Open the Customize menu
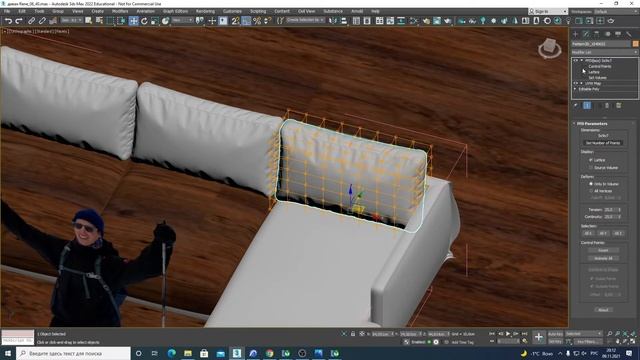The width and height of the screenshot is (640, 360). pyautogui.click(x=232, y=11)
